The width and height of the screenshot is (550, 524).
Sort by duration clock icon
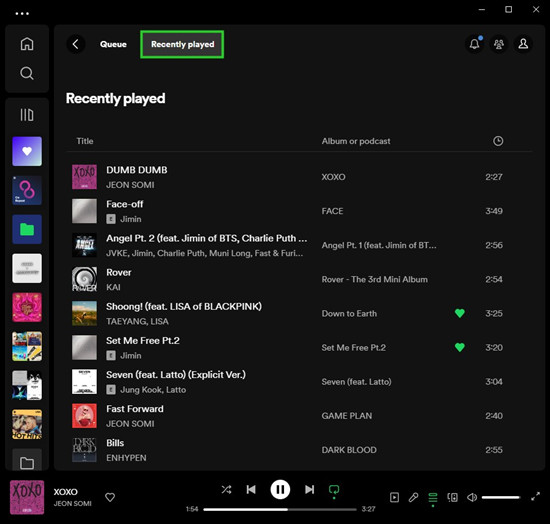tap(498, 141)
